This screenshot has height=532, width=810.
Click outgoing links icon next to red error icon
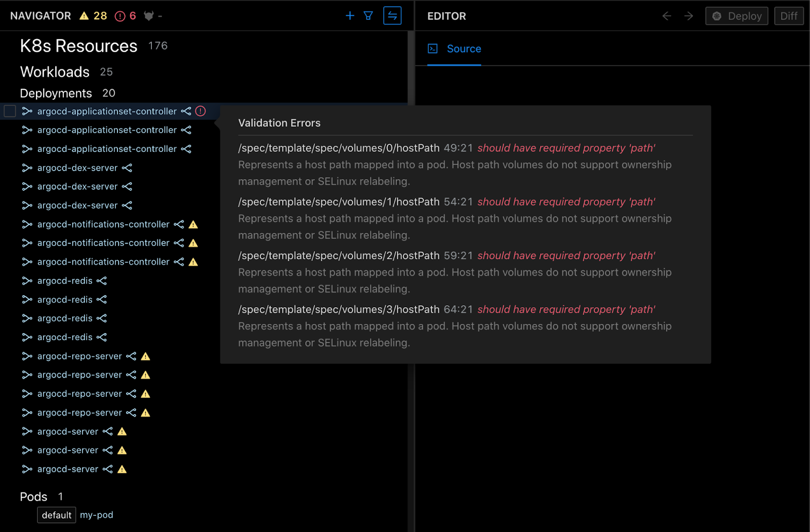(x=186, y=111)
